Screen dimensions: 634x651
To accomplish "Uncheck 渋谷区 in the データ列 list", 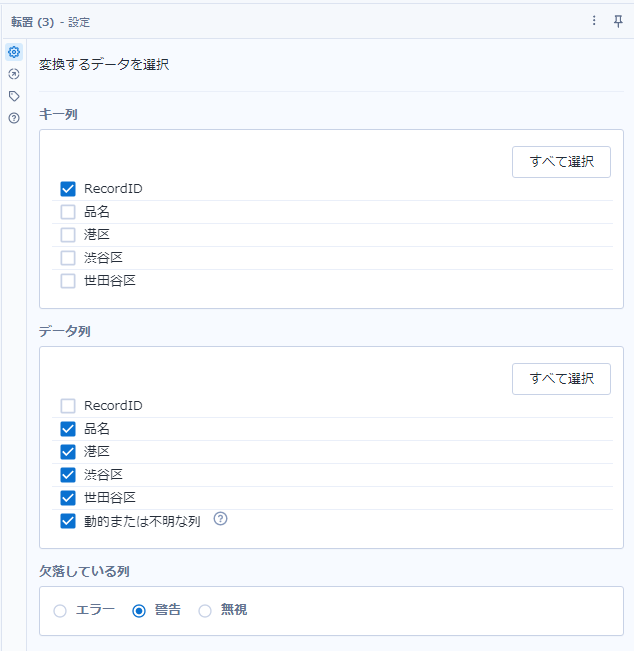I will click(68, 474).
